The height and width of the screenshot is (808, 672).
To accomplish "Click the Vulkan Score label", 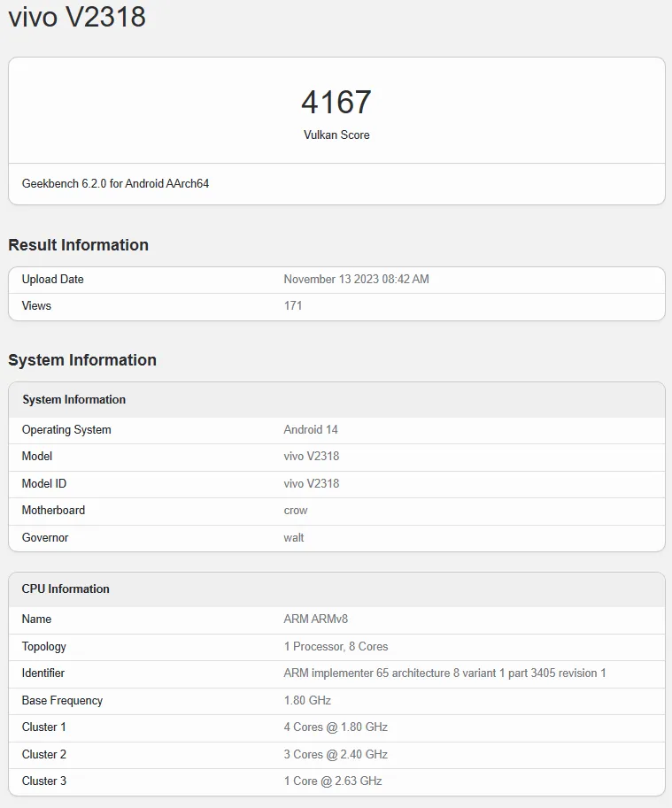I will [336, 135].
